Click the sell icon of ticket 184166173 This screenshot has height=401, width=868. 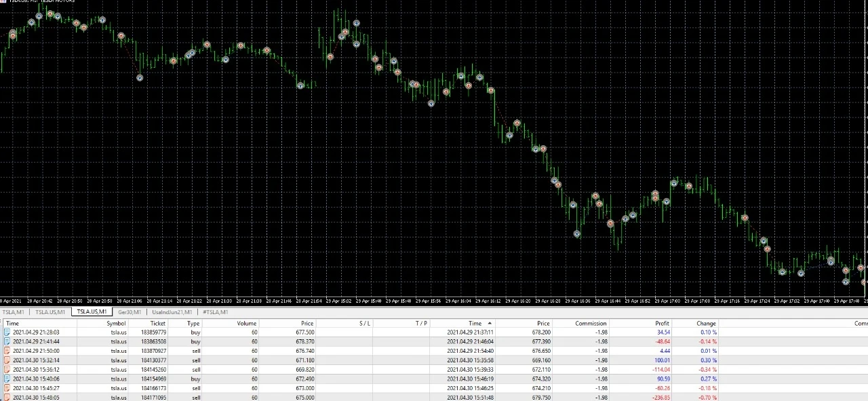7,388
